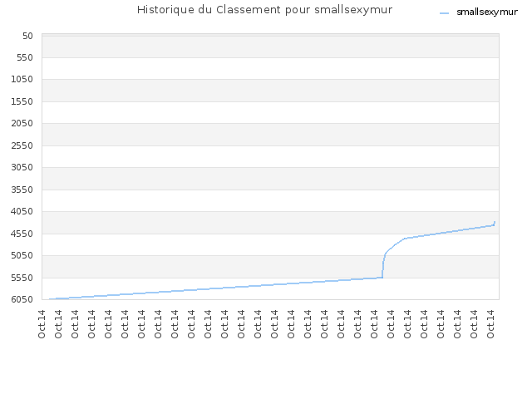Click the y-axis label 6050
Screen dimensions: 532x399
[22, 299]
